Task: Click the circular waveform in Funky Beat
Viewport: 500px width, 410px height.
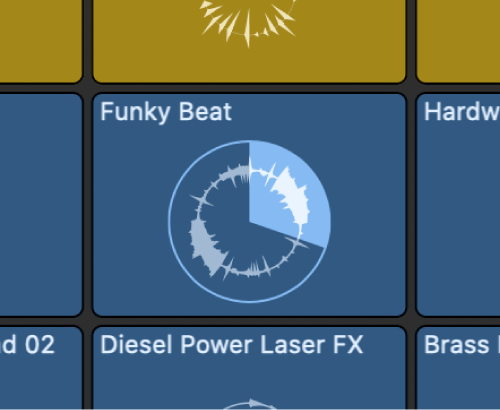Action: pos(249,221)
